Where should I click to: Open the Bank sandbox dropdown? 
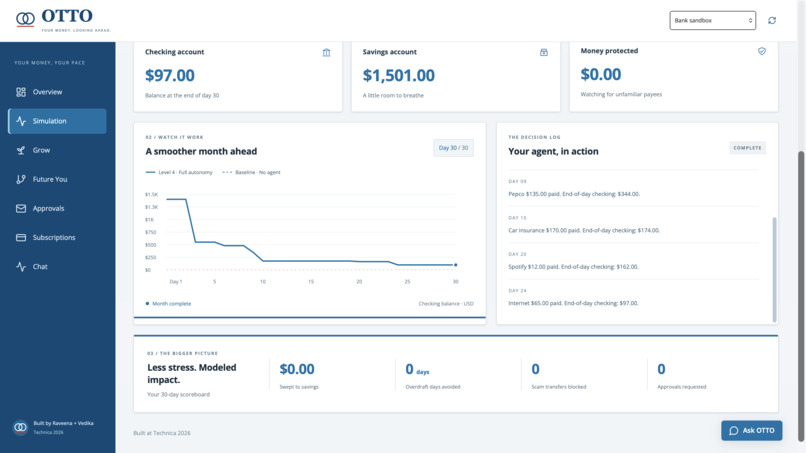point(712,21)
